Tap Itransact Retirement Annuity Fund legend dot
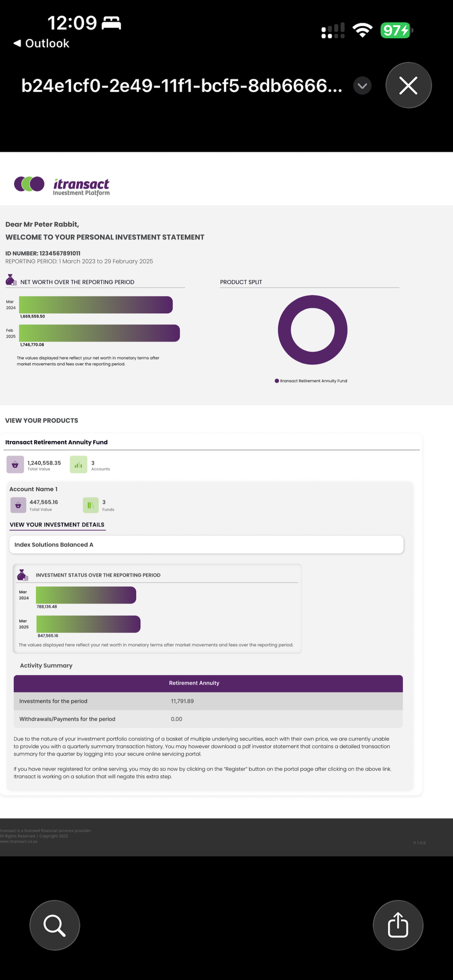This screenshot has width=453, height=980. (277, 381)
